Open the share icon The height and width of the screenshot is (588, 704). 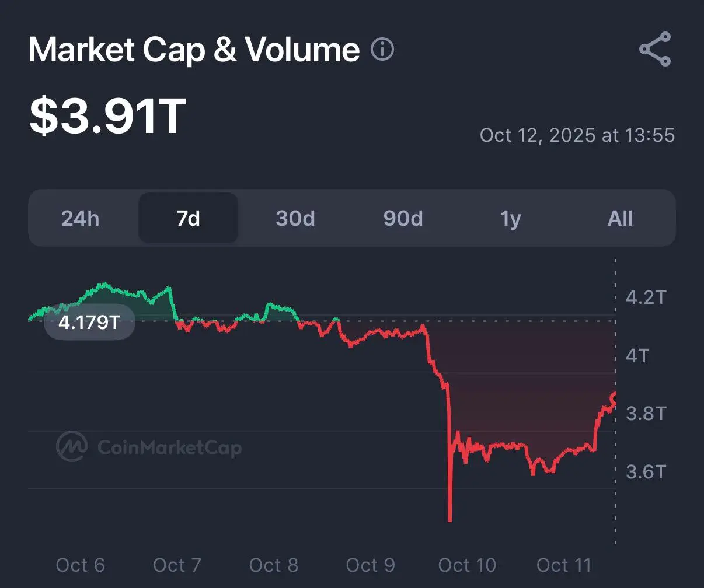coord(655,49)
